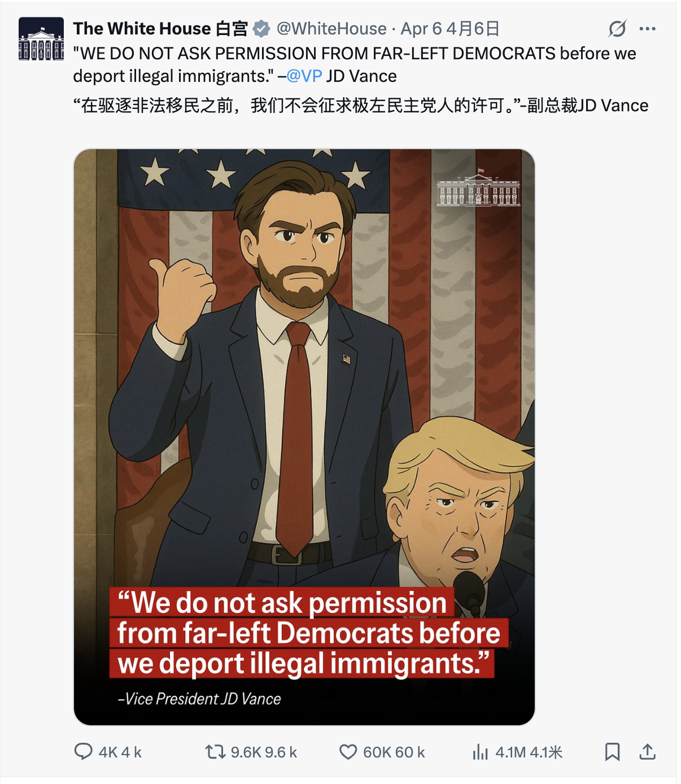Enlarge the JD Vance cartoon image
Viewport: 681px width, 784px height.
pyautogui.click(x=304, y=437)
